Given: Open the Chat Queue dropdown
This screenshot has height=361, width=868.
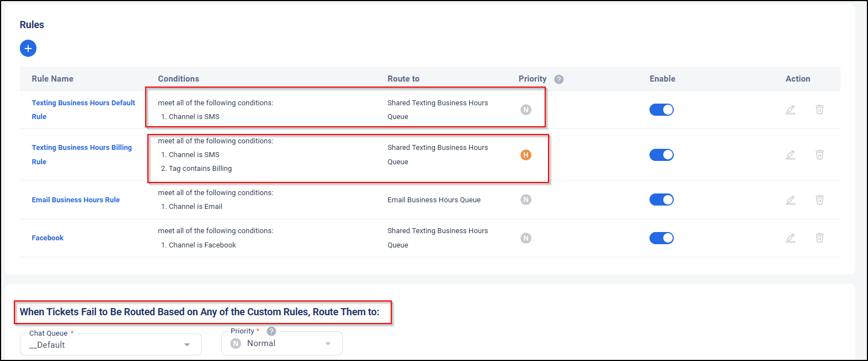Looking at the screenshot, I should 110,345.
